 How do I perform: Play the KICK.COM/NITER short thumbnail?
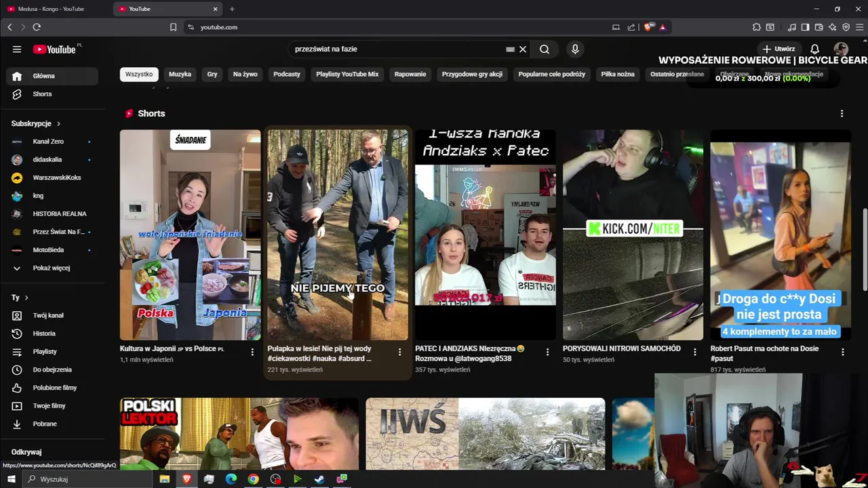click(x=633, y=235)
